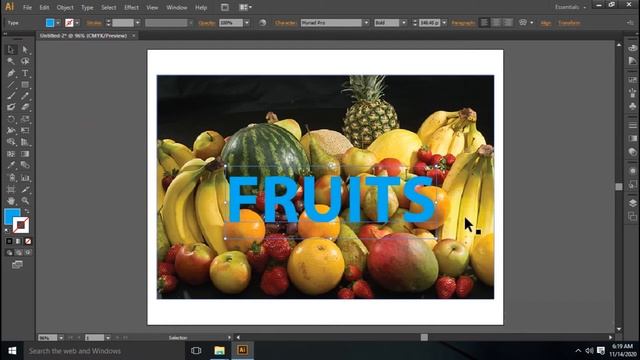Screen dimensions: 640x360
Task: Select the Artboard tool
Action: pyautogui.click(x=11, y=189)
